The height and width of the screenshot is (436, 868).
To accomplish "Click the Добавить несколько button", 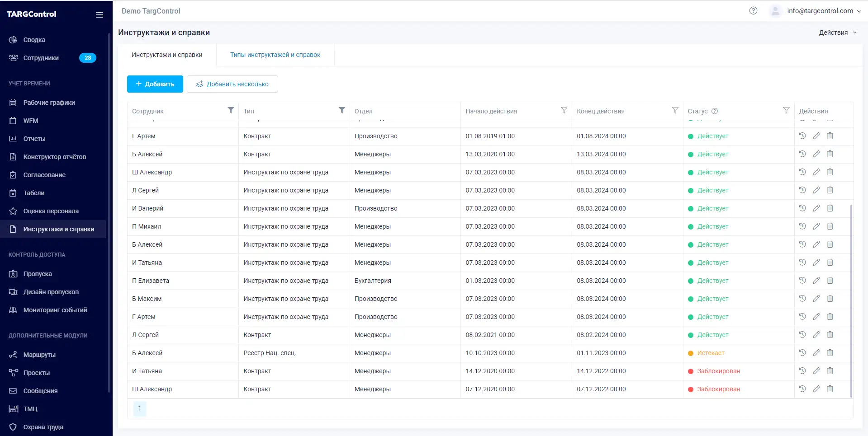I will 232,84.
